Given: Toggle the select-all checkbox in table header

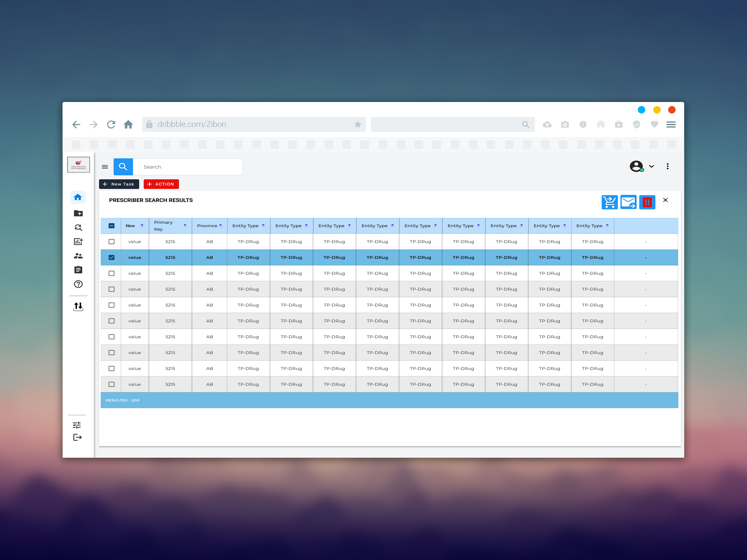Looking at the screenshot, I should point(111,226).
